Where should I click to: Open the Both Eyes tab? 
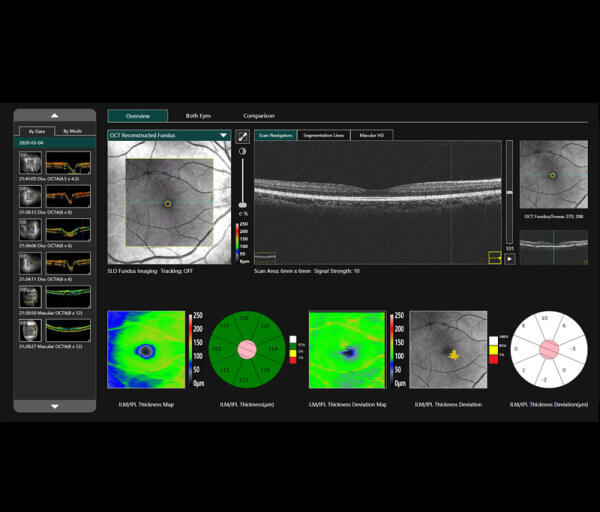[x=198, y=116]
